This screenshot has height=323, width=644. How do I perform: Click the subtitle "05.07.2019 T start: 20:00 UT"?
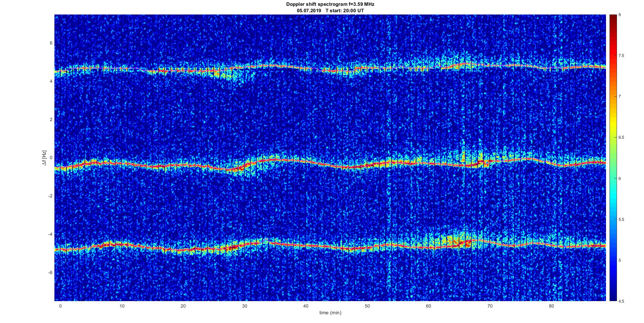click(x=330, y=11)
